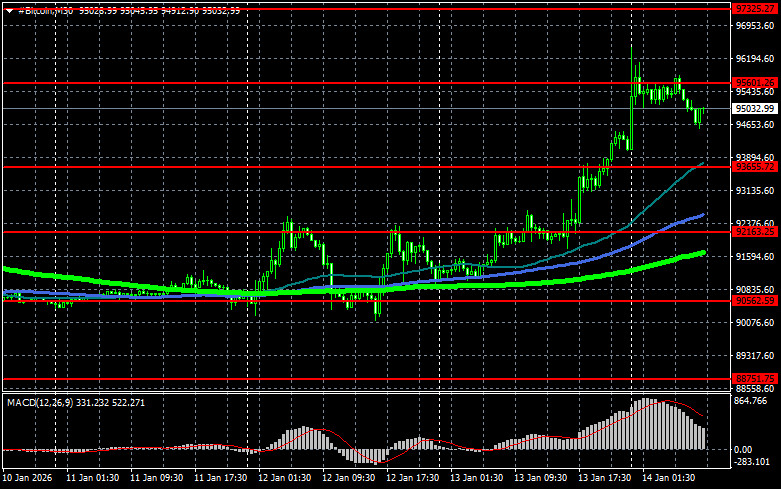This screenshot has height=489, width=781.
Task: Click the 14 Jan 01:30 date marker
Action: [668, 478]
